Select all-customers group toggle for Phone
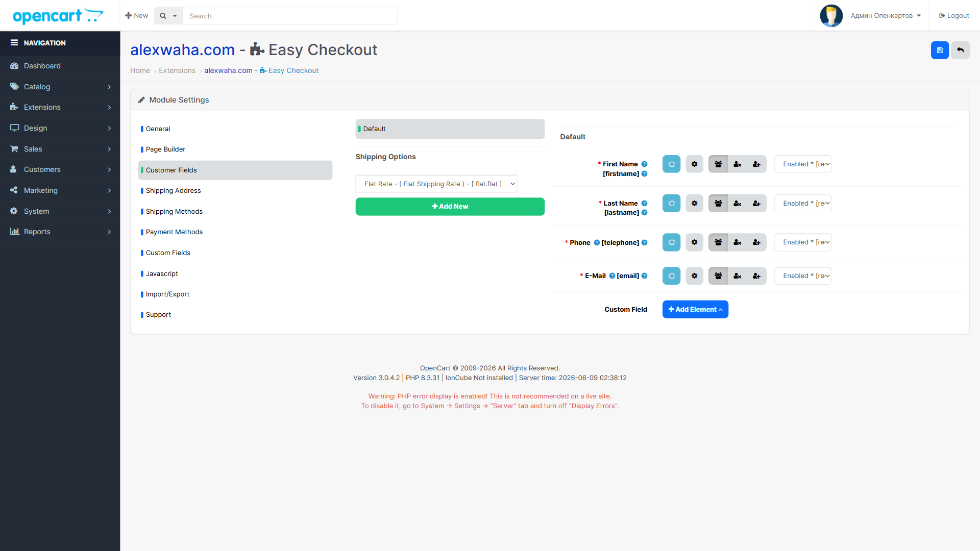 [x=718, y=242]
